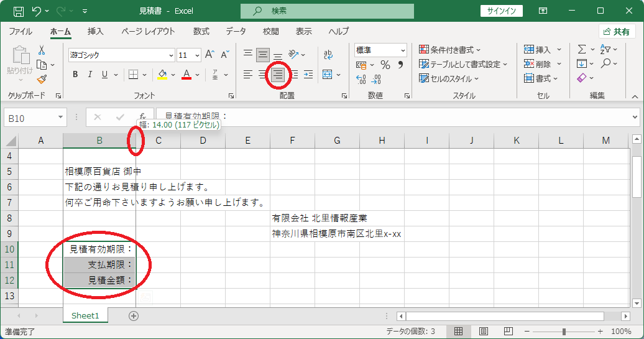The width and height of the screenshot is (644, 339).
Task: Select the Format Painter brush
Action: point(42,79)
